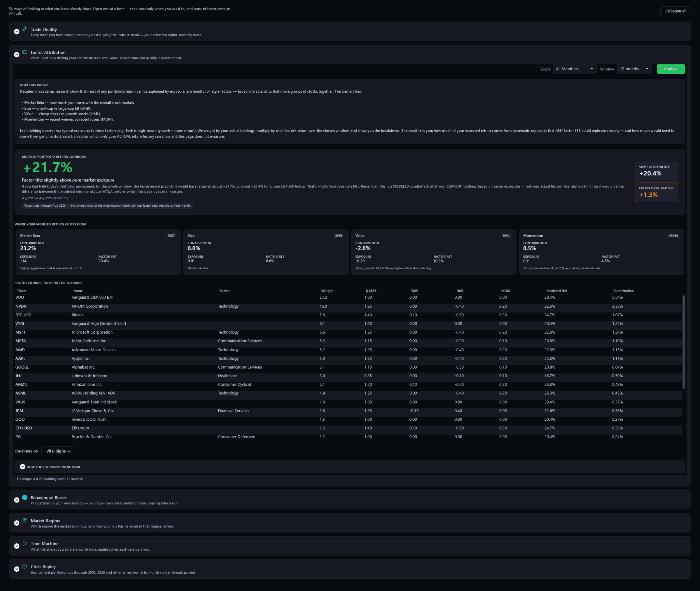Click the Value -2.0% contribution figure
700x591 pixels.
363,249
